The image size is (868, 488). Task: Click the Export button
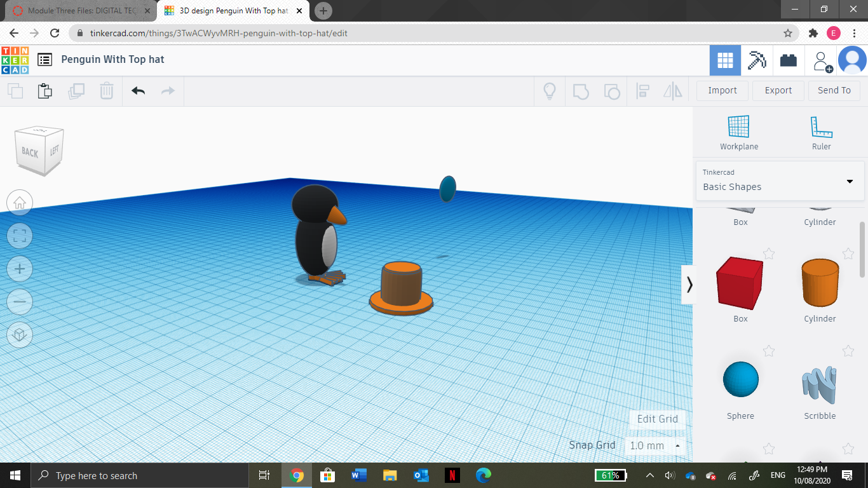[778, 90]
